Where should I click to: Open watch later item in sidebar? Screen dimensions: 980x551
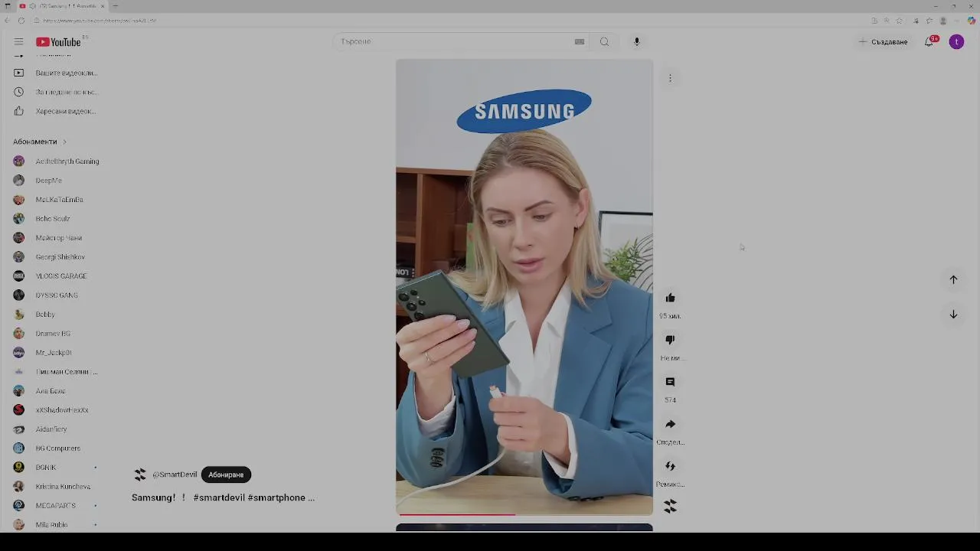pyautogui.click(x=57, y=92)
